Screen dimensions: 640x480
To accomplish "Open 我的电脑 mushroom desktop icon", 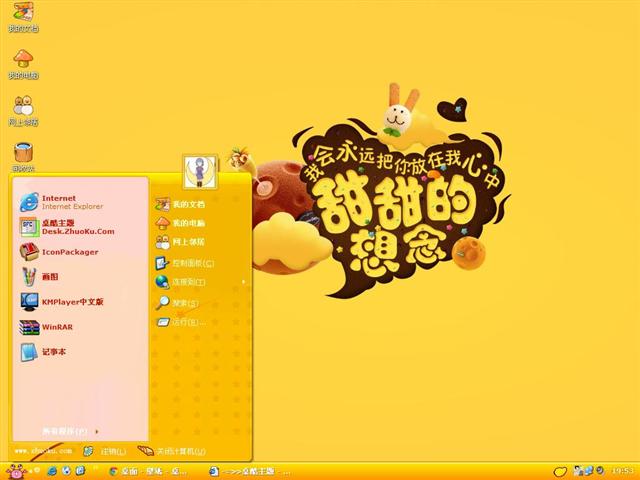I will (23, 64).
